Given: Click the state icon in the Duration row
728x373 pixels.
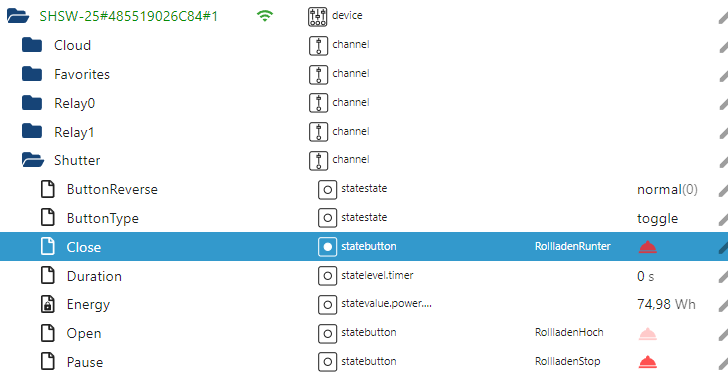Looking at the screenshot, I should click(x=327, y=276).
